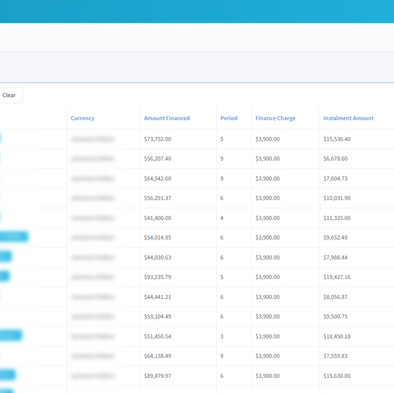Sort by Instalment Amount column header
The height and width of the screenshot is (393, 394).
(x=348, y=118)
